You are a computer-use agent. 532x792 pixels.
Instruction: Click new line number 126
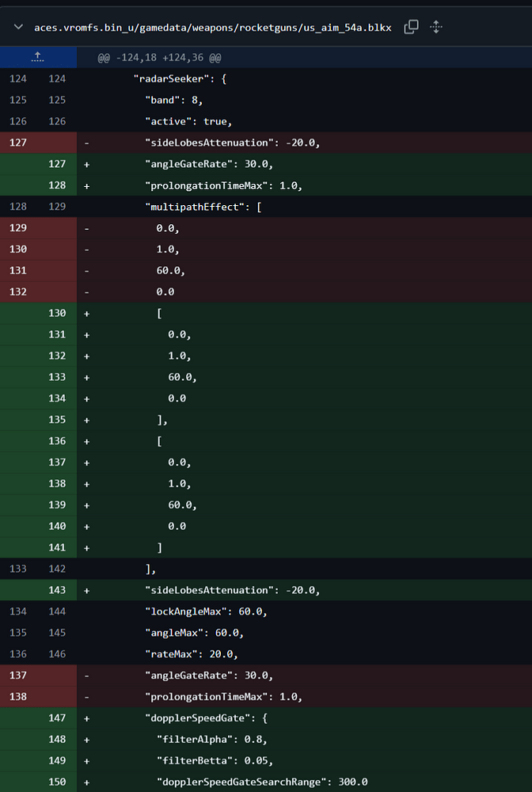[57, 121]
